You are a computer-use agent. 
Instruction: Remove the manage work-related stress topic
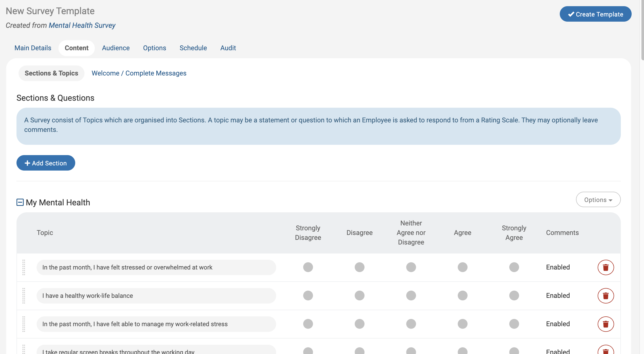pyautogui.click(x=605, y=324)
